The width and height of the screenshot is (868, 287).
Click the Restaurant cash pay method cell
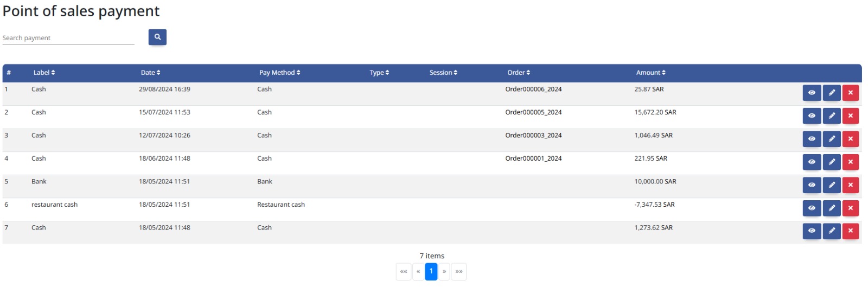[281, 205]
